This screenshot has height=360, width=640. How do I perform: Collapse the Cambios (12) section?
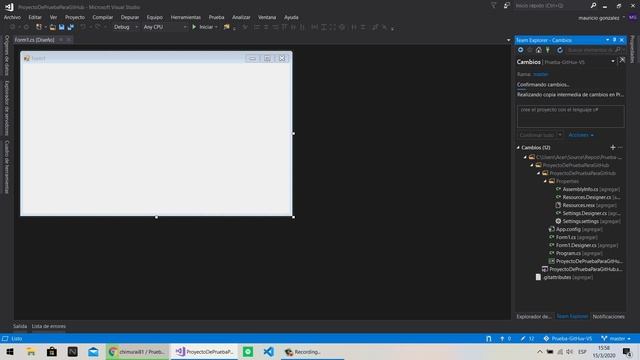click(x=518, y=147)
